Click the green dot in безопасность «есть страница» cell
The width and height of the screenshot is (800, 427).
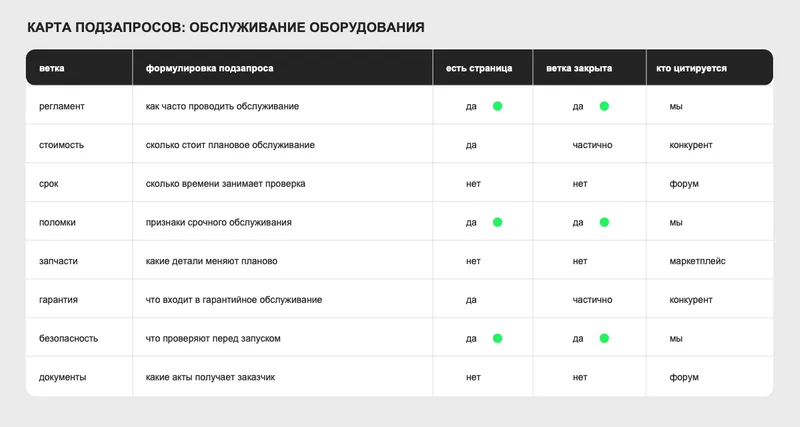497,338
